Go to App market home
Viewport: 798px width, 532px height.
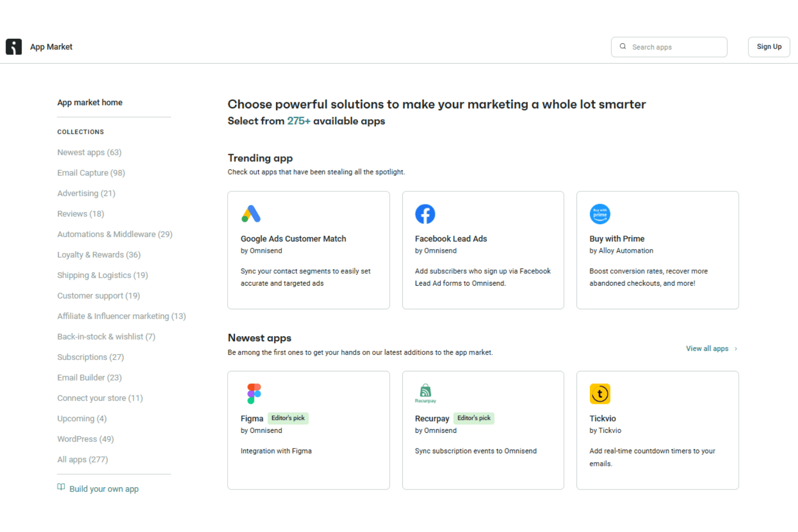click(x=90, y=102)
